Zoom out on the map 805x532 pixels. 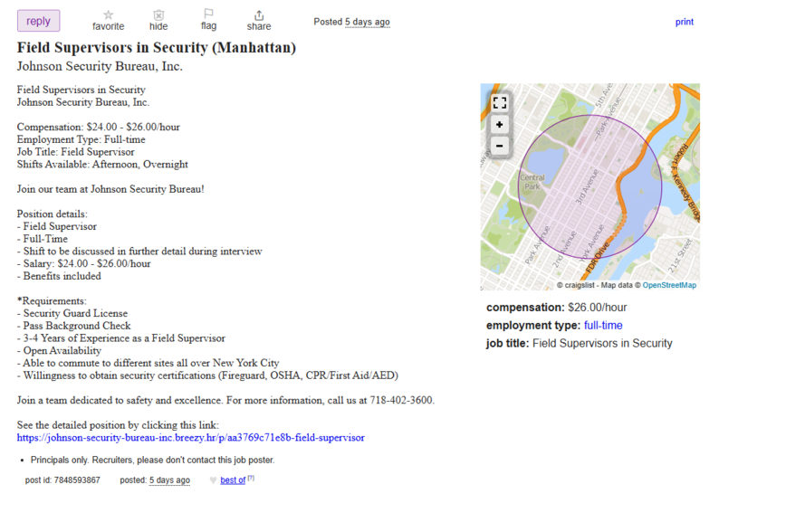(500, 146)
